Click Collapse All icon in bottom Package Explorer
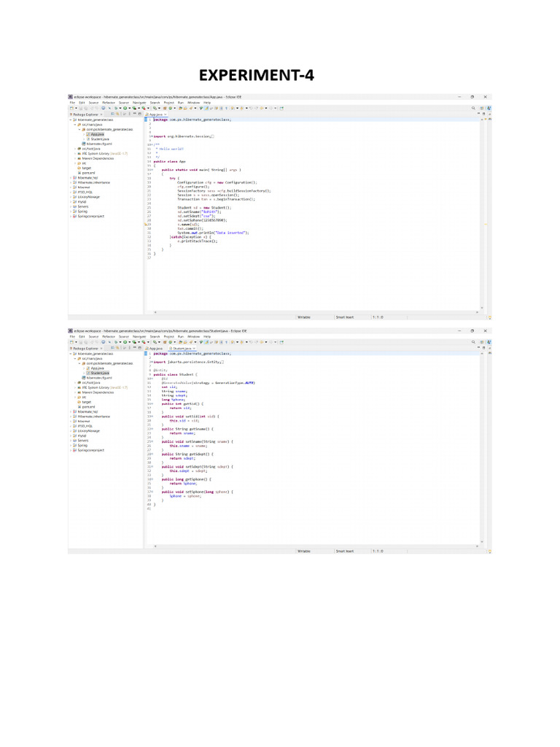The width and height of the screenshot is (560, 747). click(112, 348)
